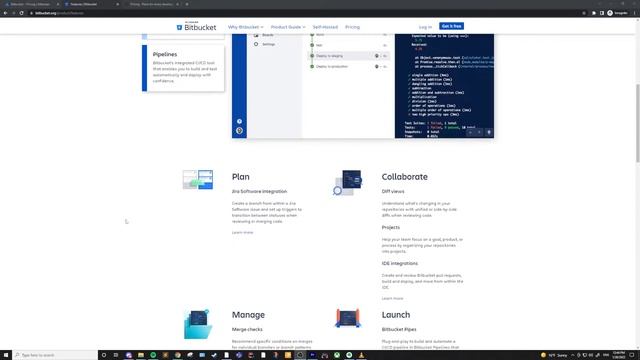Click the Collaborate section illustration icon
640x360 pixels.
tap(348, 182)
